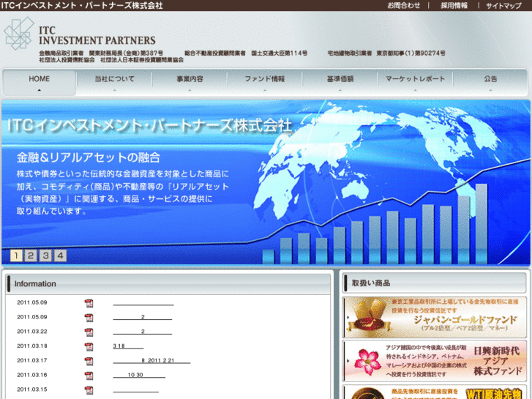Open the 2011.03.22 news link
Image resolution: width=532 pixels, height=399 pixels.
(x=143, y=332)
